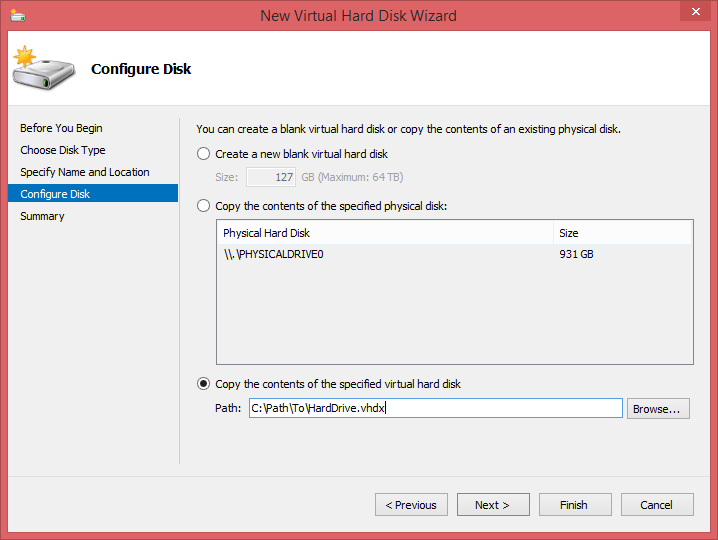718x540 pixels.
Task: Click the hard drive header icon
Action: 44,68
